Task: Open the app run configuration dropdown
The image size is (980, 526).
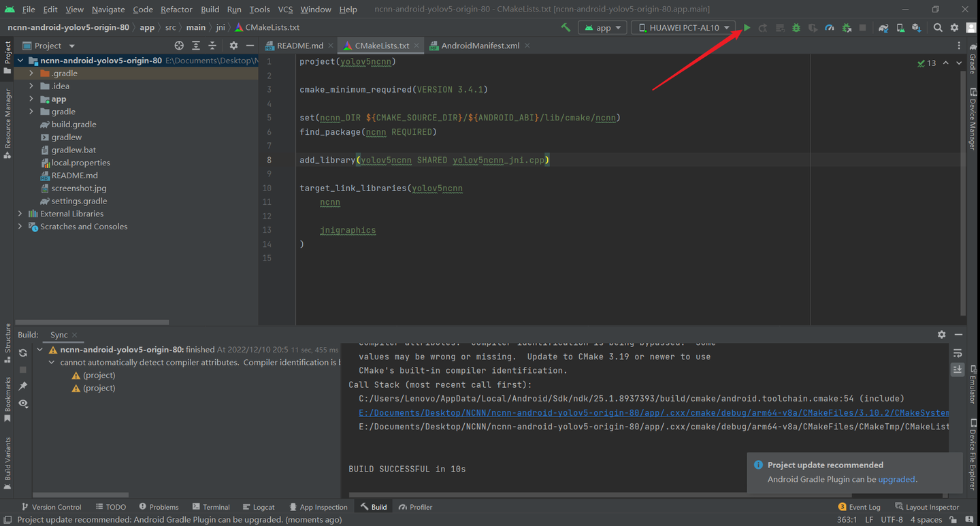Action: point(602,28)
